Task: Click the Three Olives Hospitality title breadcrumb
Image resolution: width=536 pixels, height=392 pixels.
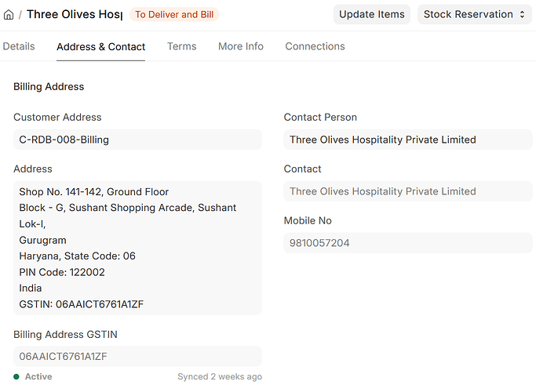Action: click(x=74, y=14)
